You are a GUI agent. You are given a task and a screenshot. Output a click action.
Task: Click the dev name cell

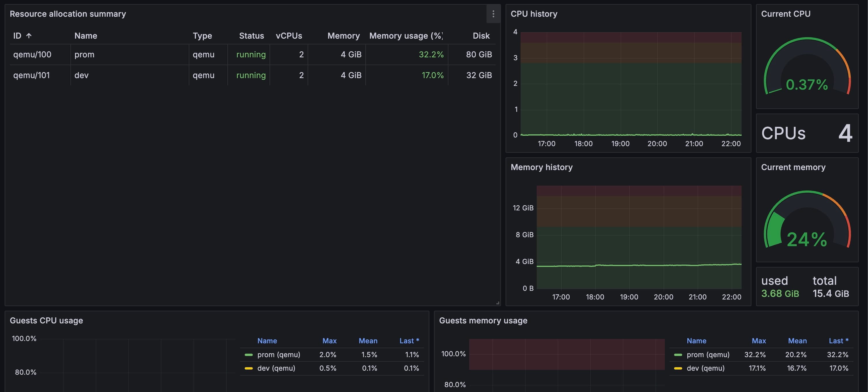click(x=129, y=75)
